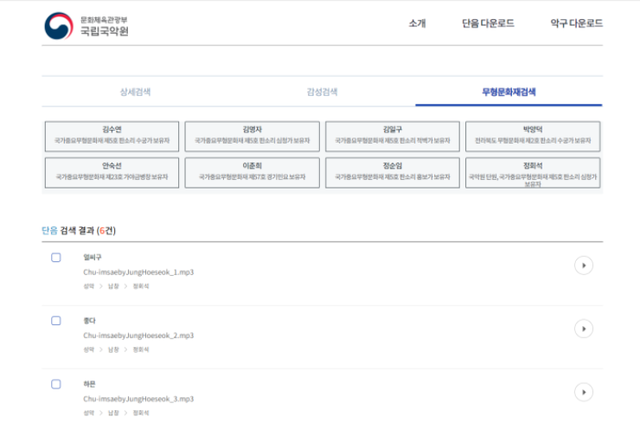Click file name Chu-imsaebyJungHoeseok_1.mp3
The width and height of the screenshot is (640, 423).
[138, 272]
